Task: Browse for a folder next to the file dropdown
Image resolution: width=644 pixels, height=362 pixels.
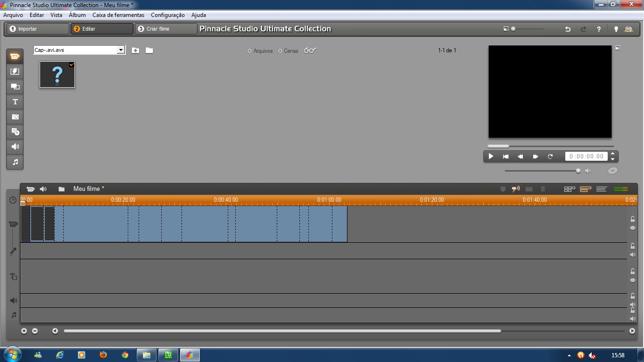Action: point(149,50)
